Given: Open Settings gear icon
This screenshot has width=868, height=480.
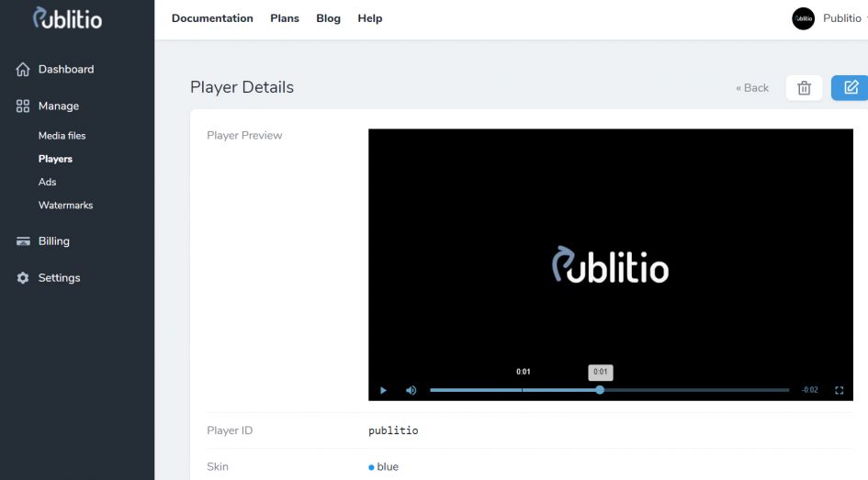Looking at the screenshot, I should click(x=23, y=277).
